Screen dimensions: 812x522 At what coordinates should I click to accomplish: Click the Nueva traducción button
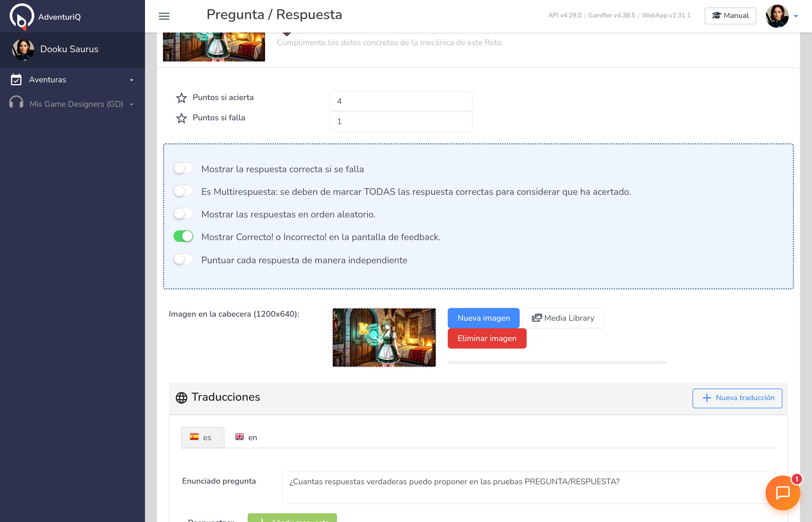point(737,398)
